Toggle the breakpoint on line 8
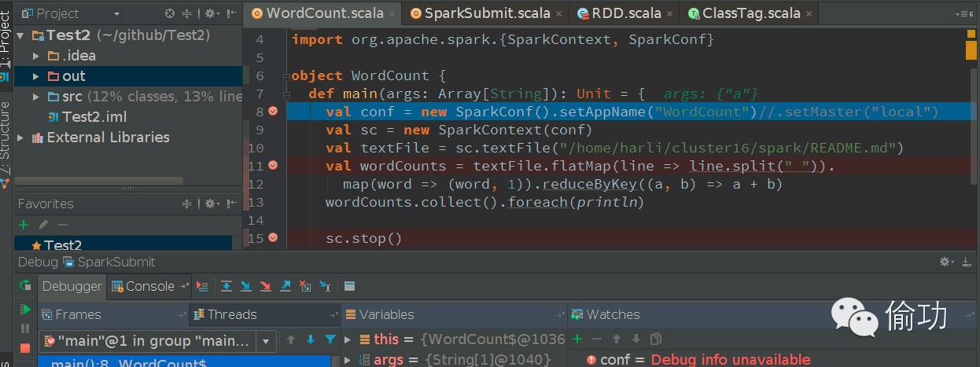Screen dimensions: 980x367 [273, 111]
